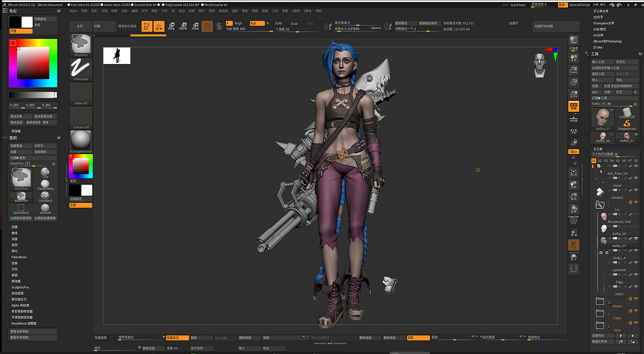Screen dimensions: 644x354
Task: Toggle perspective (透视) orange button
Action: [x=574, y=106]
